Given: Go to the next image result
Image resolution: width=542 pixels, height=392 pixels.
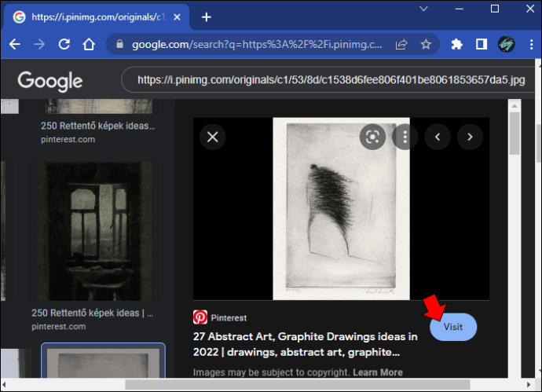Looking at the screenshot, I should pyautogui.click(x=470, y=137).
